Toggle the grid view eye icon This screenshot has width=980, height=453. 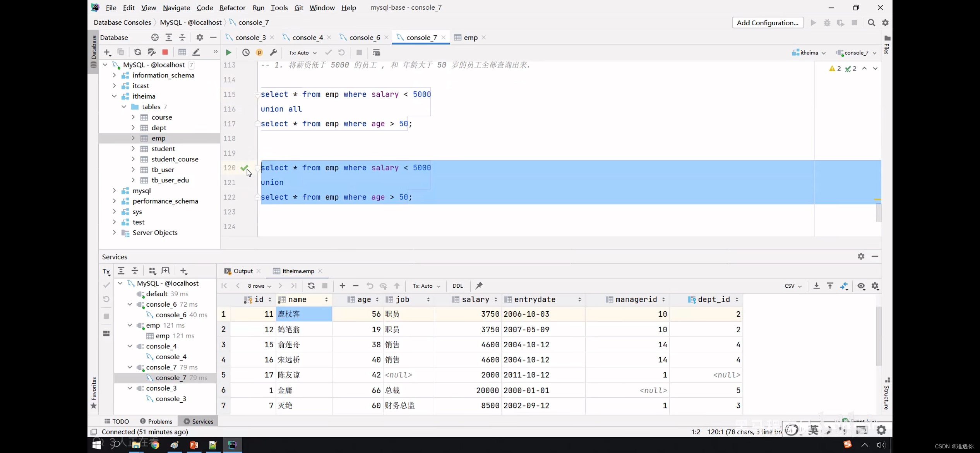861,286
